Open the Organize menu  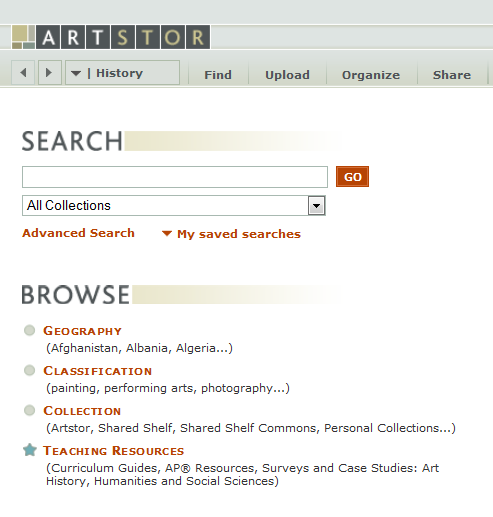(371, 75)
